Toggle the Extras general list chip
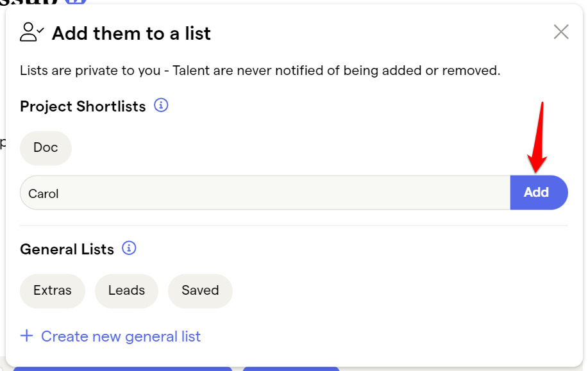588x371 pixels. tap(53, 291)
